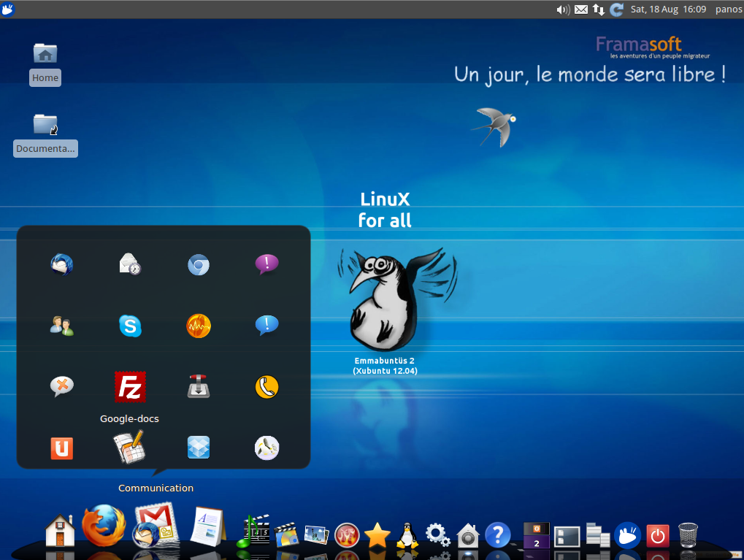Image resolution: width=744 pixels, height=560 pixels.
Task: Launch the yellow telephone softphone icon
Action: click(x=266, y=387)
